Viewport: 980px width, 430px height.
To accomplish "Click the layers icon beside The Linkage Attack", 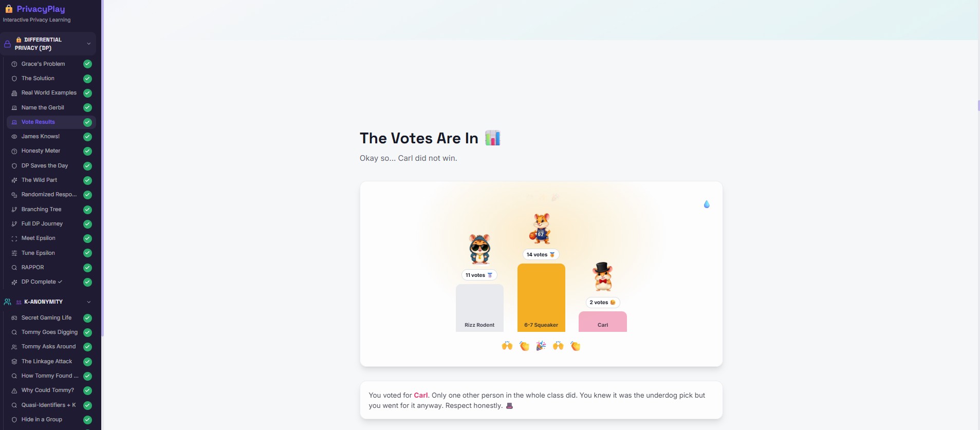I will [x=14, y=362].
